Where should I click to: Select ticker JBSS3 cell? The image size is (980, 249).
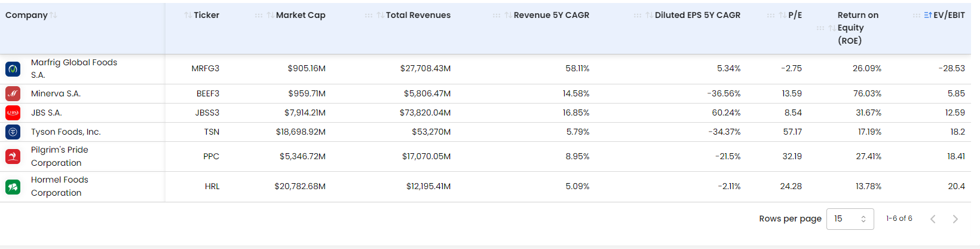207,113
